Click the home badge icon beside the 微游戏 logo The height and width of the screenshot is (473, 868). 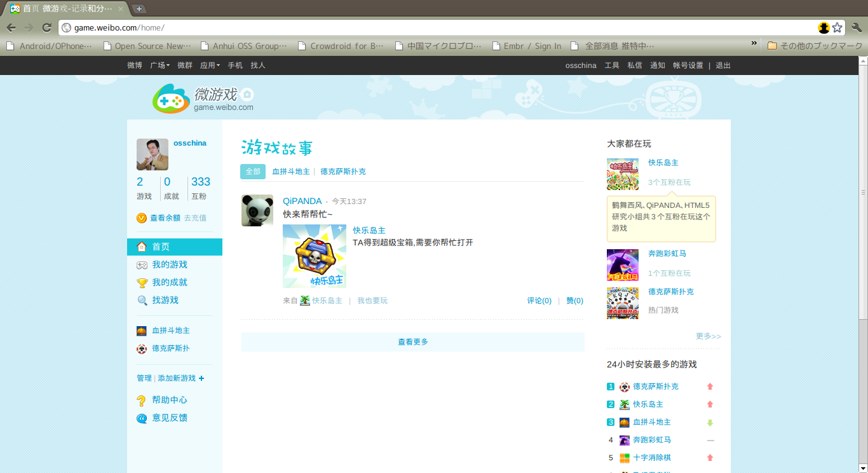tap(247, 95)
